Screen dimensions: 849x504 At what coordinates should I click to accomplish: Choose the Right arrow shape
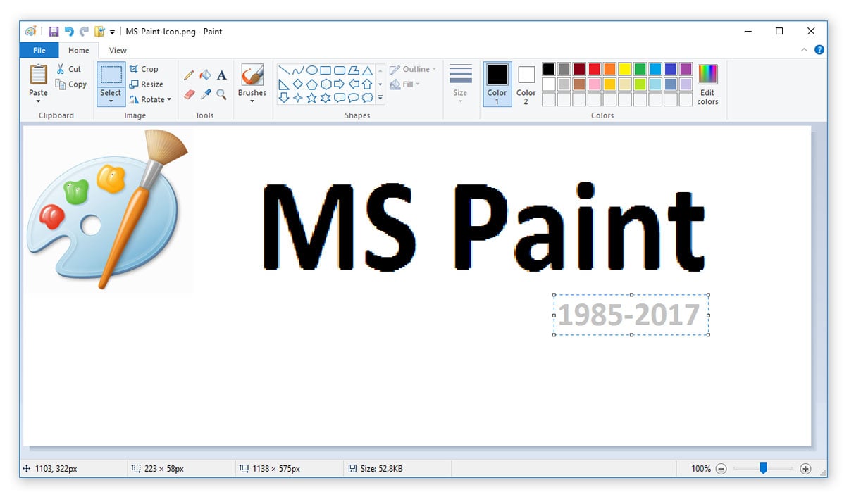click(340, 84)
